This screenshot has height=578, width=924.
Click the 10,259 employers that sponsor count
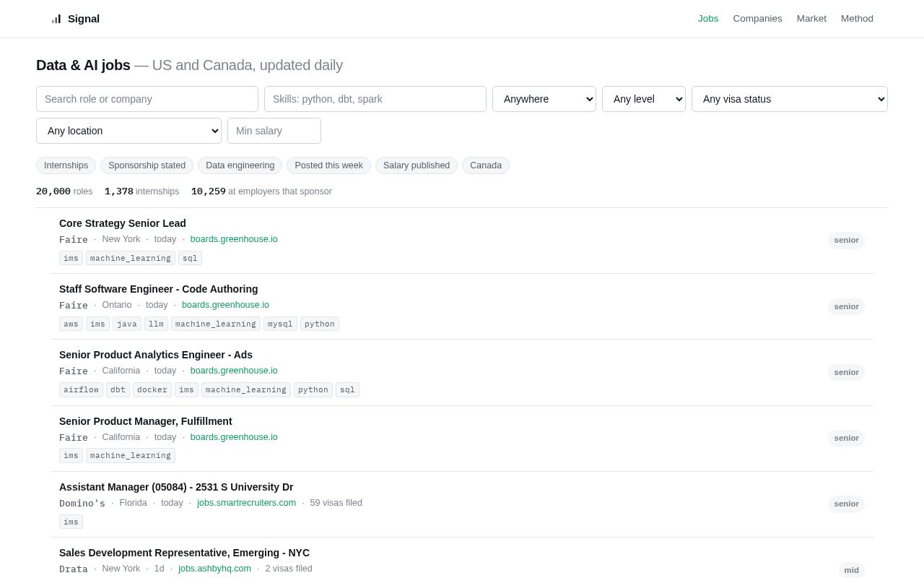point(261,191)
